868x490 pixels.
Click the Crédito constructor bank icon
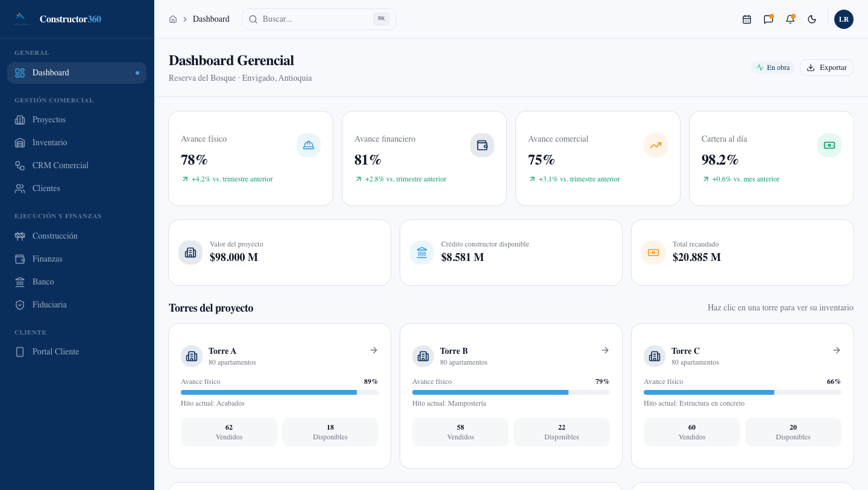[x=422, y=253]
